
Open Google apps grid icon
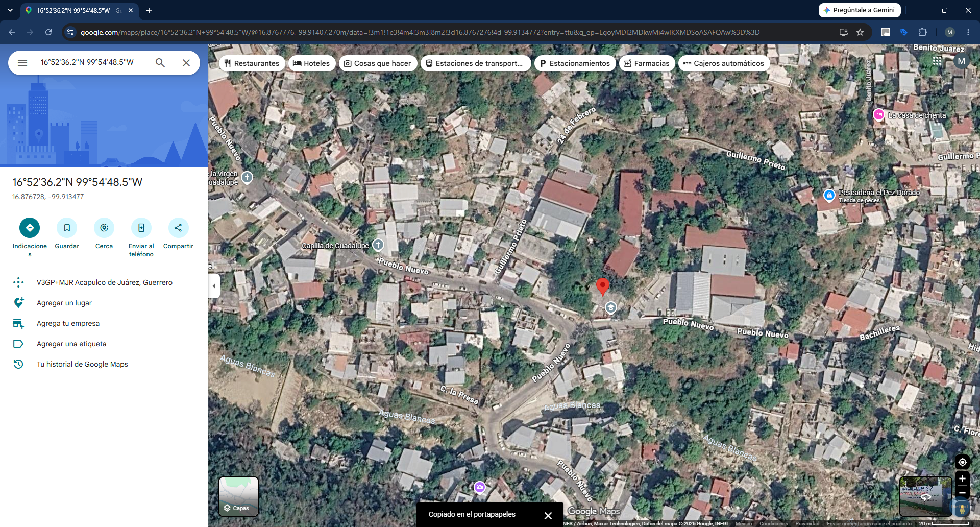tap(937, 61)
